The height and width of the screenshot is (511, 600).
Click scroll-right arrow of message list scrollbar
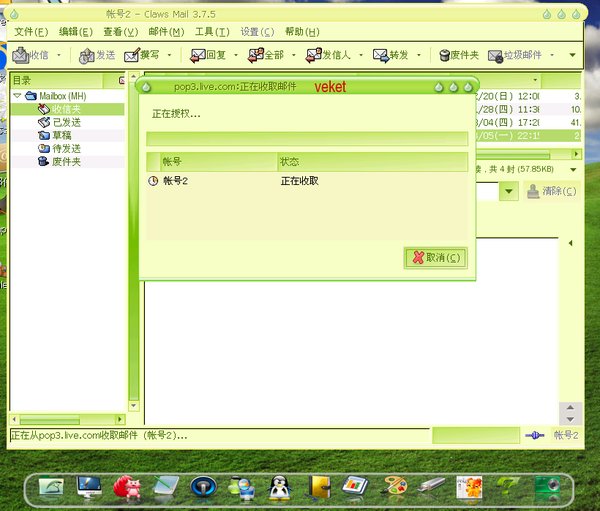[x=576, y=154]
